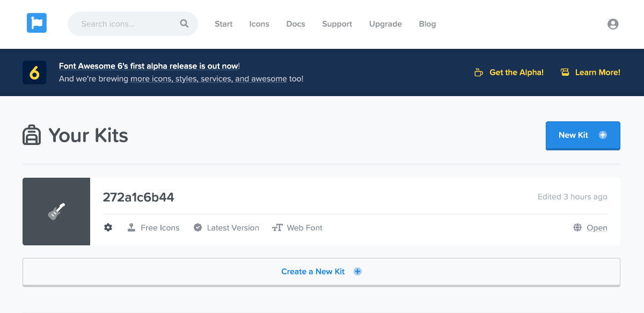Open the user account avatar icon
644x313 pixels.
pos(613,24)
